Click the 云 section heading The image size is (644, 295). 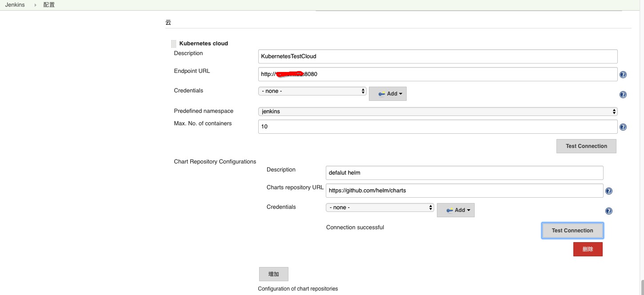pos(168,22)
